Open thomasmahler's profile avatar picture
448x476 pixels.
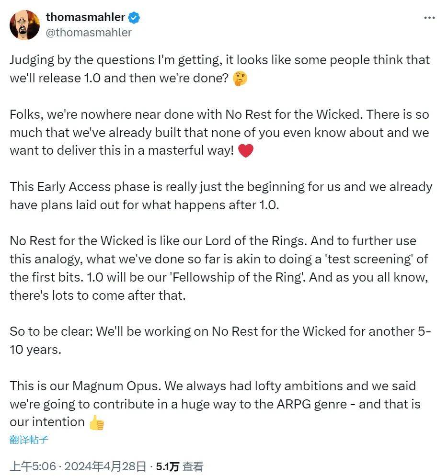pyautogui.click(x=24, y=25)
